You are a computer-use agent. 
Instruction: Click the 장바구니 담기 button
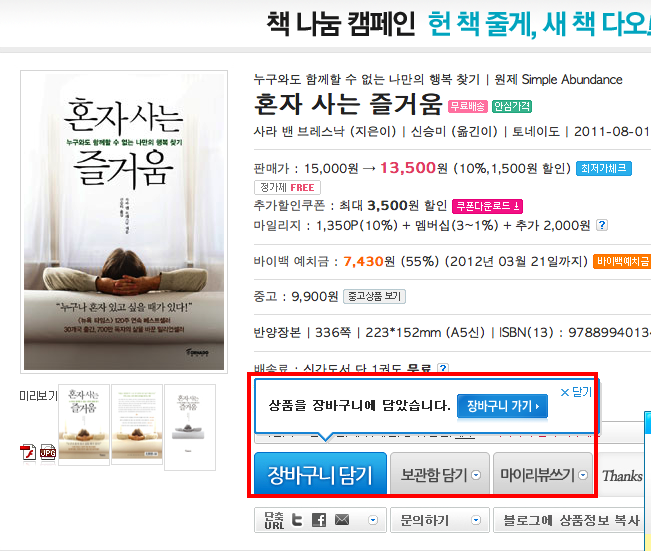coord(321,474)
